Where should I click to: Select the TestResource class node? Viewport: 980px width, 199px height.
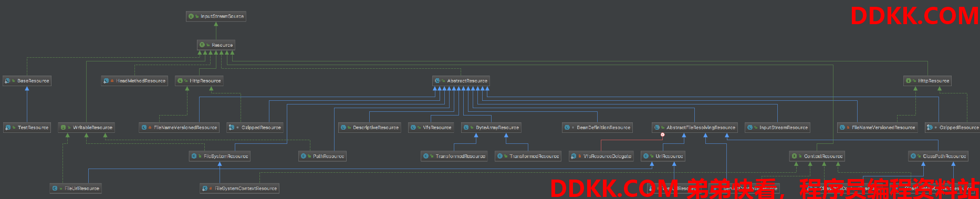pyautogui.click(x=27, y=128)
